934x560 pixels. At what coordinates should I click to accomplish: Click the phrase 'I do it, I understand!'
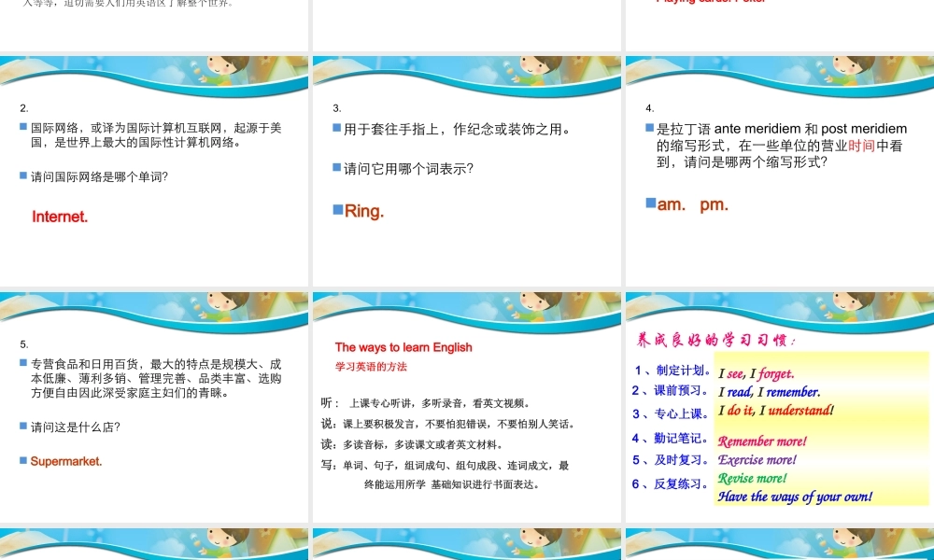pos(776,411)
